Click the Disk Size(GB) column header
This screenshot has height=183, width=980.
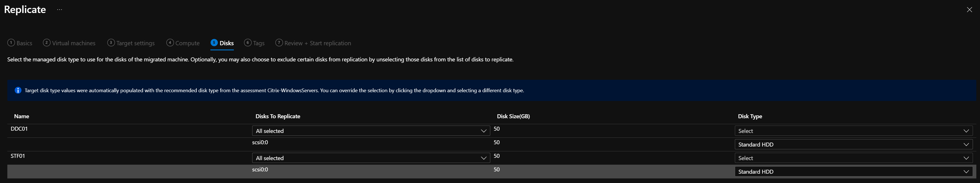513,116
